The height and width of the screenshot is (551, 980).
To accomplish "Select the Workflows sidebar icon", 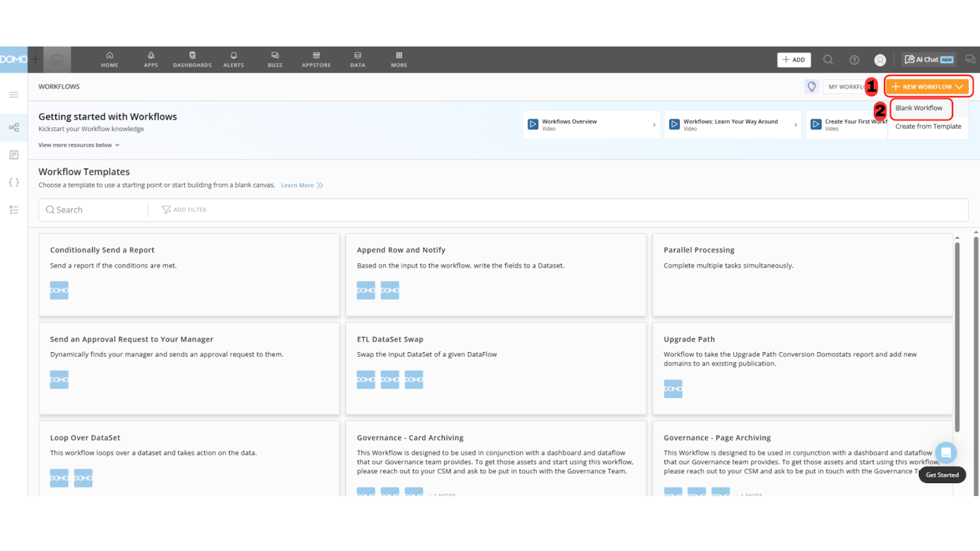I will (13, 127).
